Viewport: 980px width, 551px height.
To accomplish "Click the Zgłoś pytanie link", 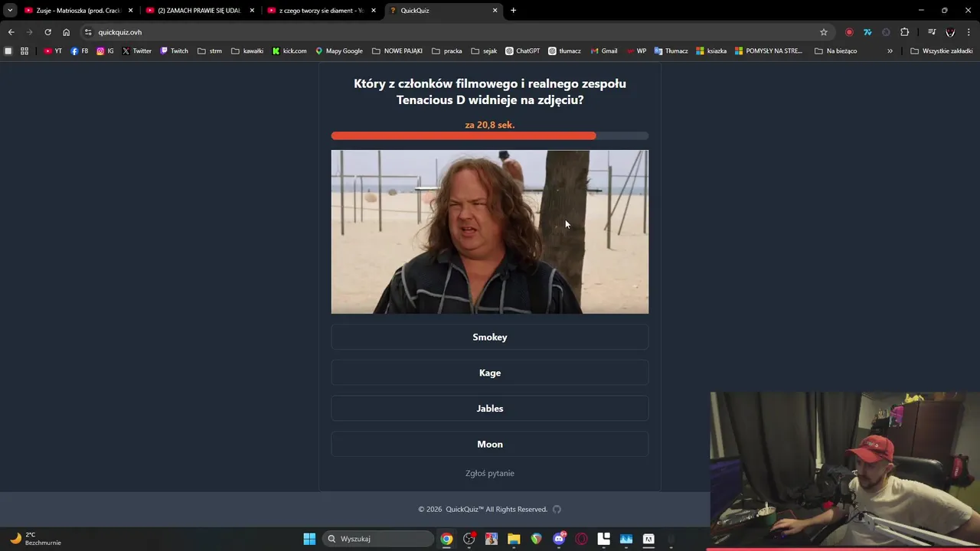I will [x=489, y=473].
